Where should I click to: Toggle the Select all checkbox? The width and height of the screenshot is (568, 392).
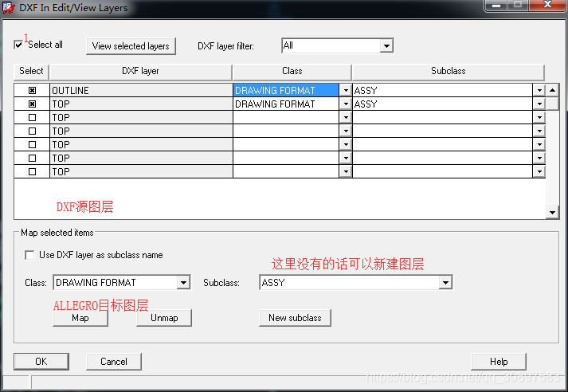(19, 45)
